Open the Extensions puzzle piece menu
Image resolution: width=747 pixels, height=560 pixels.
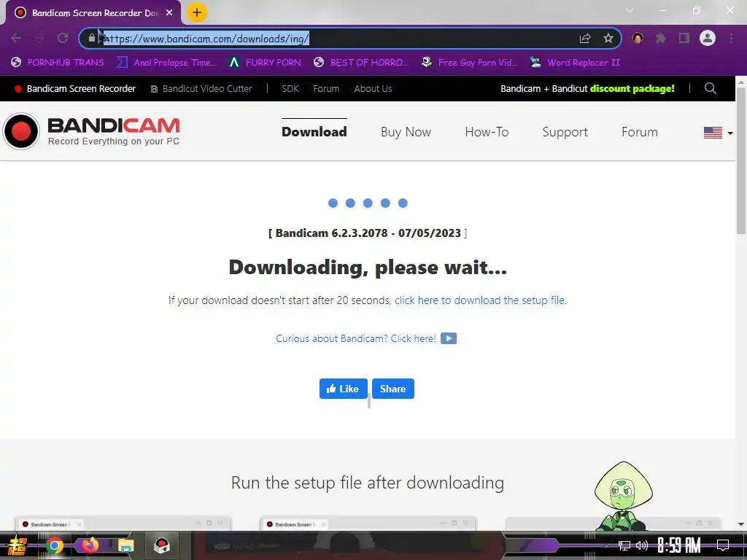[661, 38]
